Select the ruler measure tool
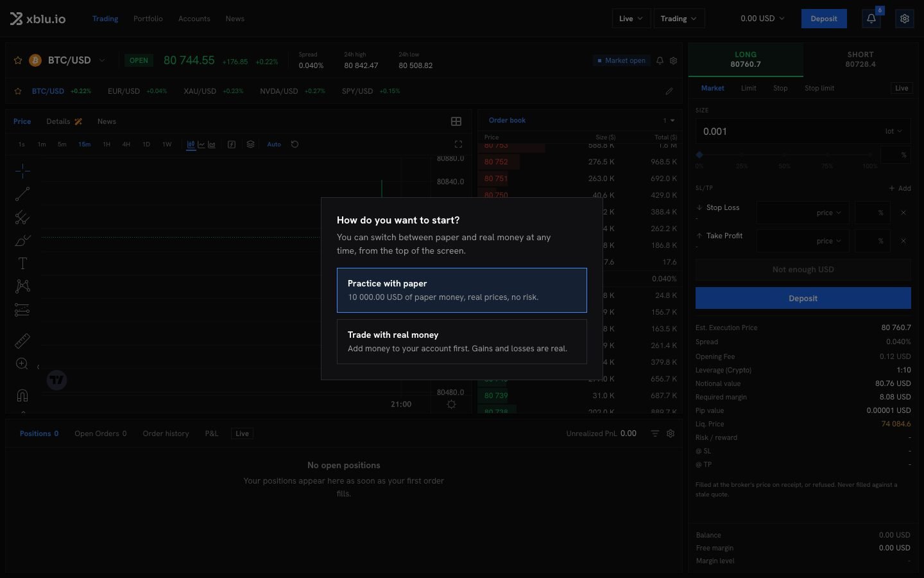 click(x=22, y=340)
